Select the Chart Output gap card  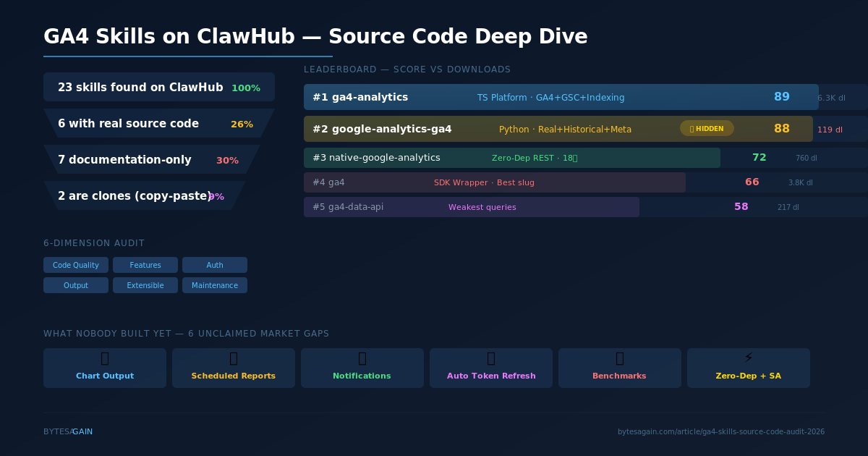point(105,368)
